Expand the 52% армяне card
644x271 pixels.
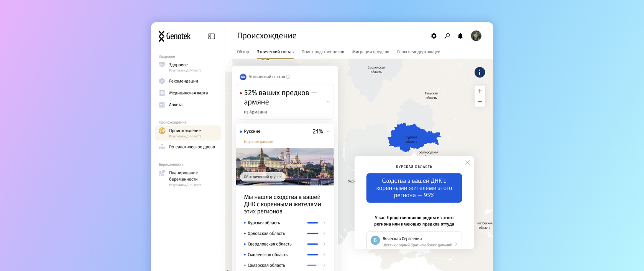[328, 102]
